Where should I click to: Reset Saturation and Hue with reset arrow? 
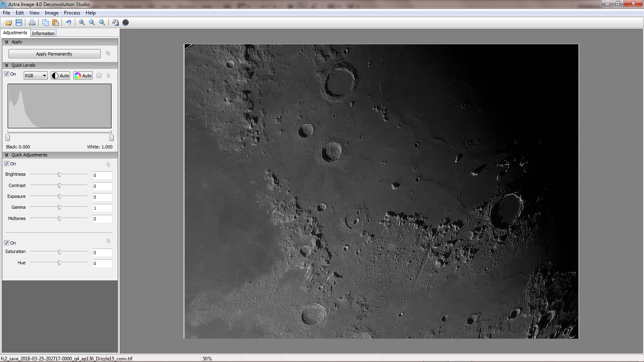point(108,241)
